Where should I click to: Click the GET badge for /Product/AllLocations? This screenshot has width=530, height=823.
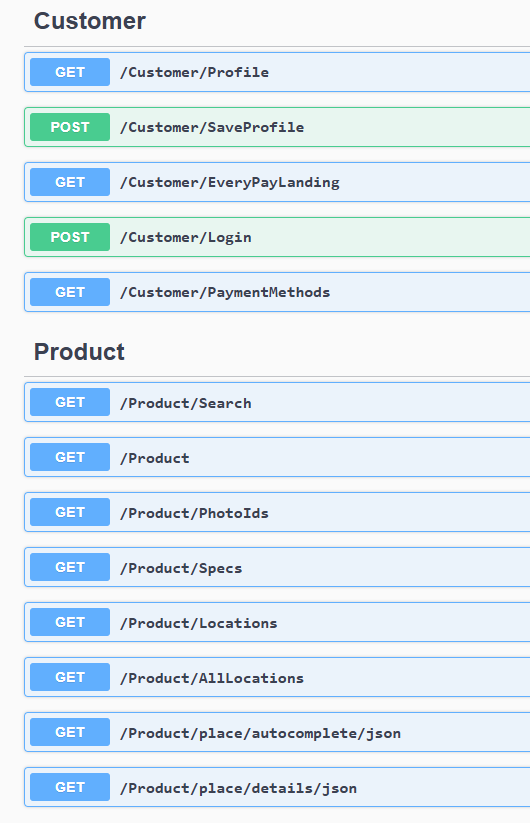[70, 677]
